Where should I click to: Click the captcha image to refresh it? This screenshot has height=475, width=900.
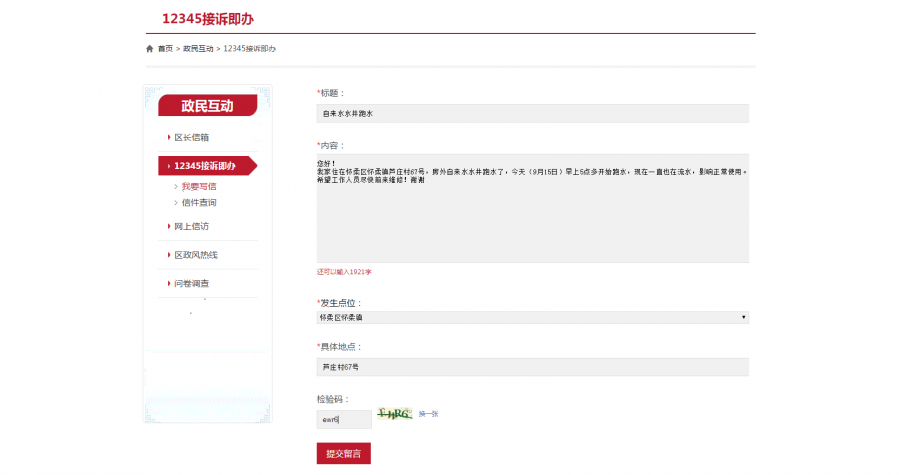tap(394, 414)
